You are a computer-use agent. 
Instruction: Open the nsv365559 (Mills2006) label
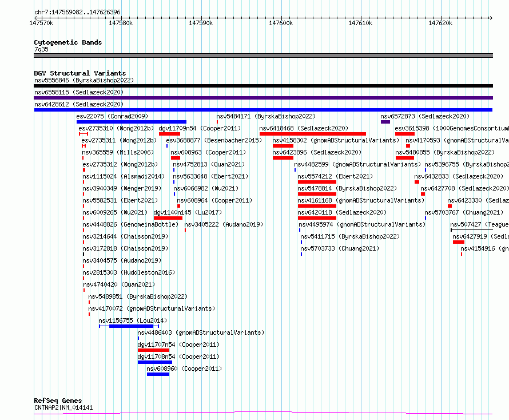118,152
